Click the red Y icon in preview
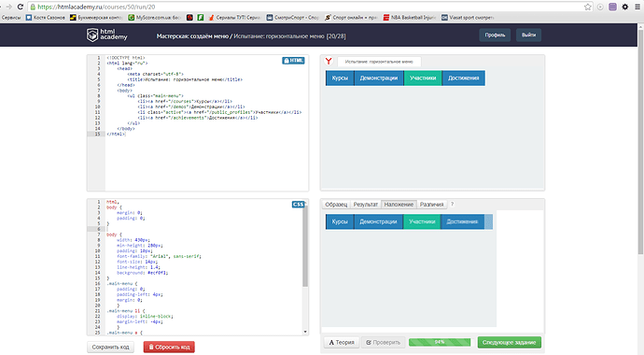 pyautogui.click(x=329, y=62)
